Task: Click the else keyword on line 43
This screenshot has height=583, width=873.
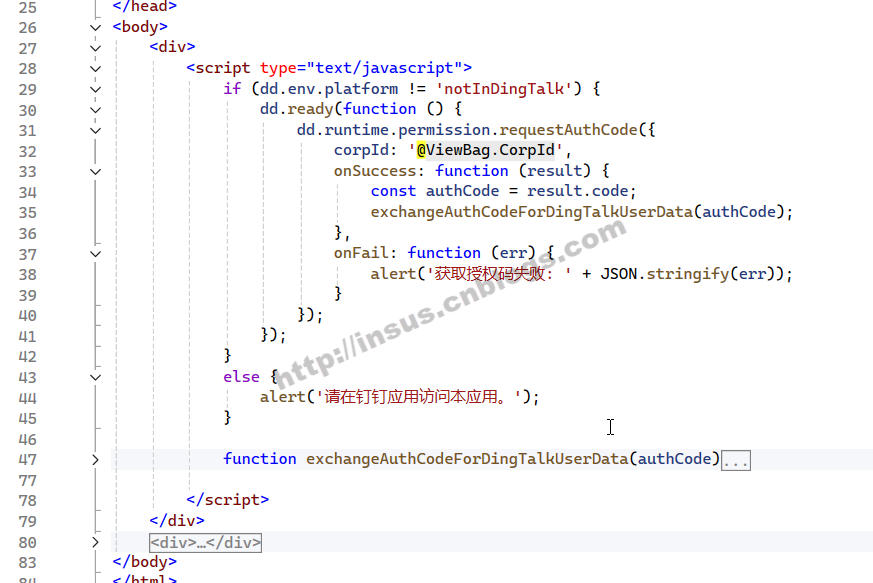Action: (241, 376)
